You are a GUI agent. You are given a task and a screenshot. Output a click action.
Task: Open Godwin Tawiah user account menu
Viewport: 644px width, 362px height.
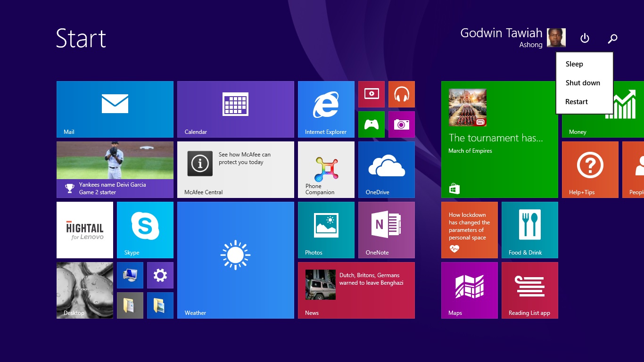[x=513, y=38]
